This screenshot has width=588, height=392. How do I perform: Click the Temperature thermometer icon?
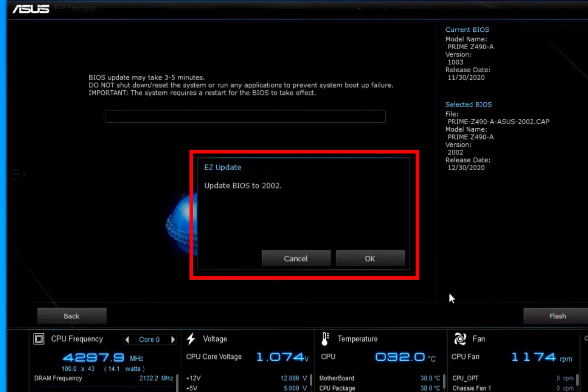click(325, 339)
